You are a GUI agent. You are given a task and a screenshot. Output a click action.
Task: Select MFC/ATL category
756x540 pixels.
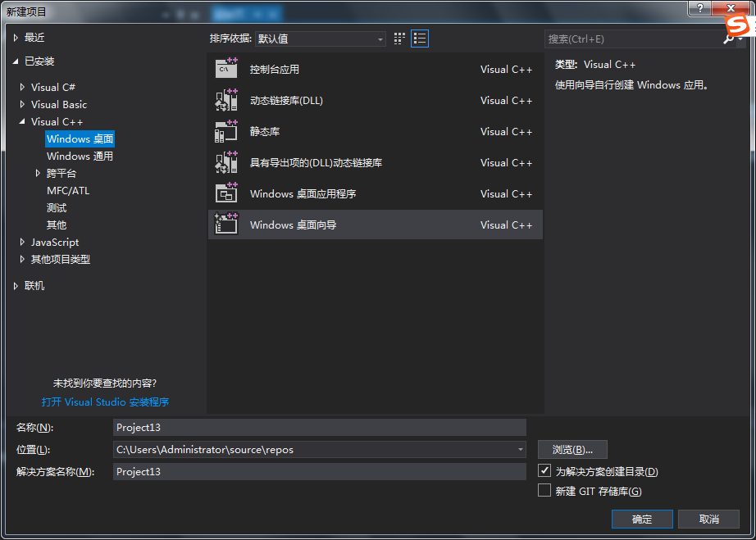[x=68, y=191]
